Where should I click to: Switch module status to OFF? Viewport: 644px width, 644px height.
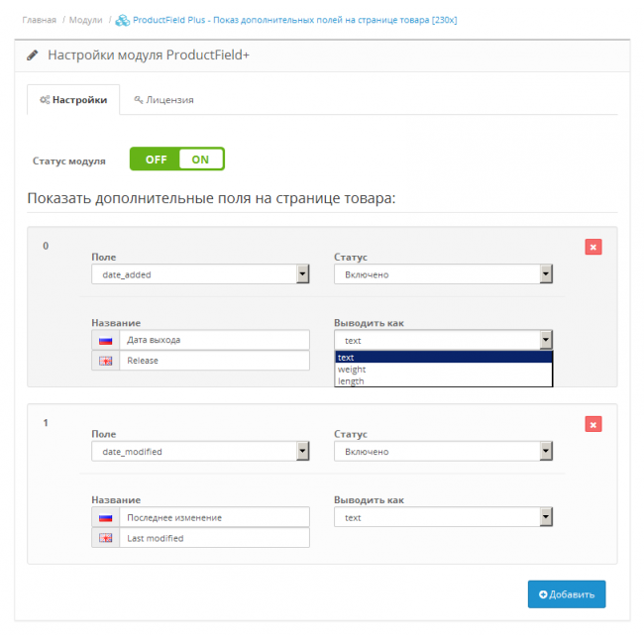[156, 159]
